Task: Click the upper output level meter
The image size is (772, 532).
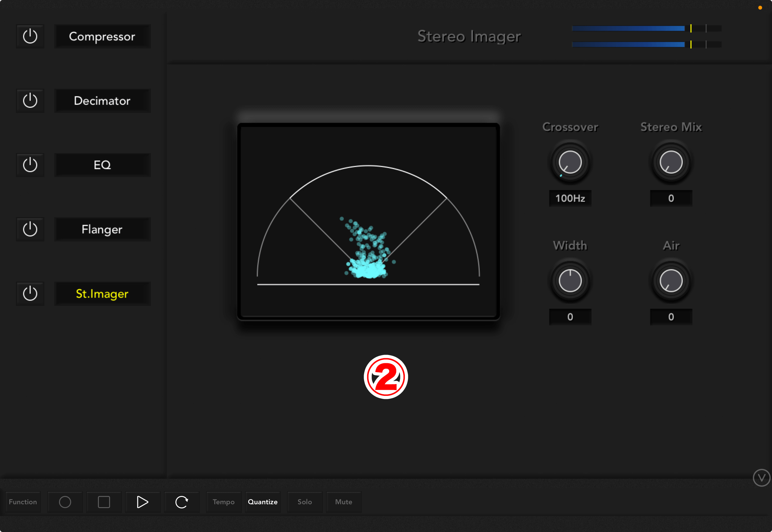Action: 647,28
